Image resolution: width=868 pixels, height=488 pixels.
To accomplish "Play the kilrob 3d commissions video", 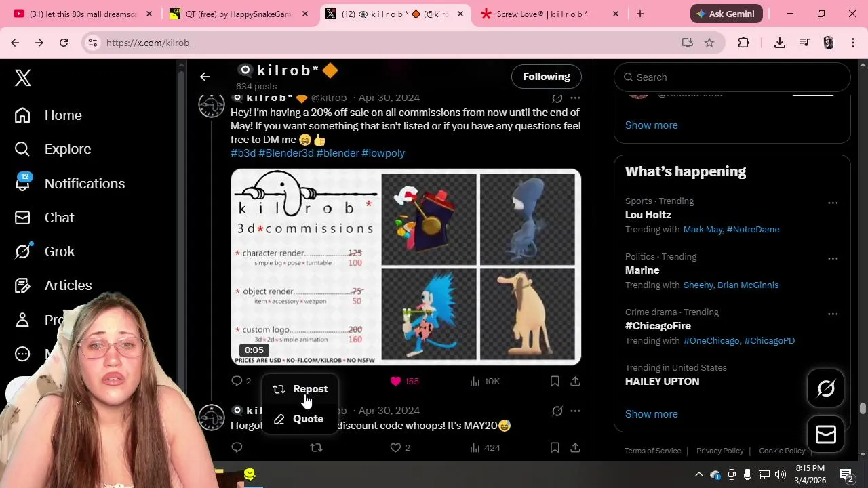I will coord(406,267).
